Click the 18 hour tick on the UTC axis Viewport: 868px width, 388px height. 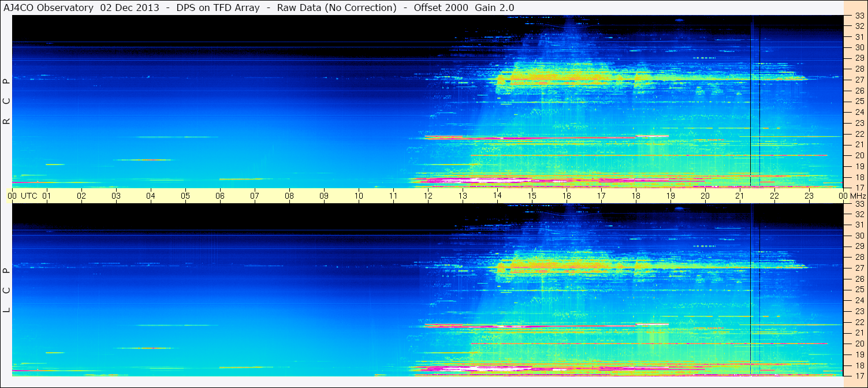pyautogui.click(x=636, y=196)
